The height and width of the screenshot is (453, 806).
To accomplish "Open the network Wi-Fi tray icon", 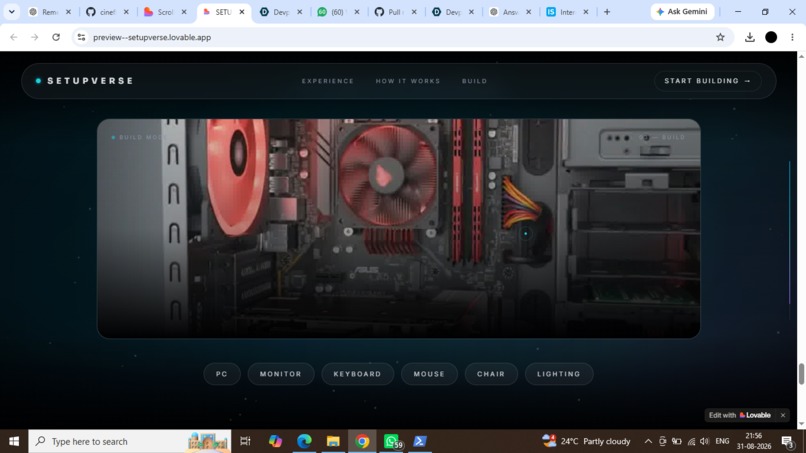I will pyautogui.click(x=691, y=441).
